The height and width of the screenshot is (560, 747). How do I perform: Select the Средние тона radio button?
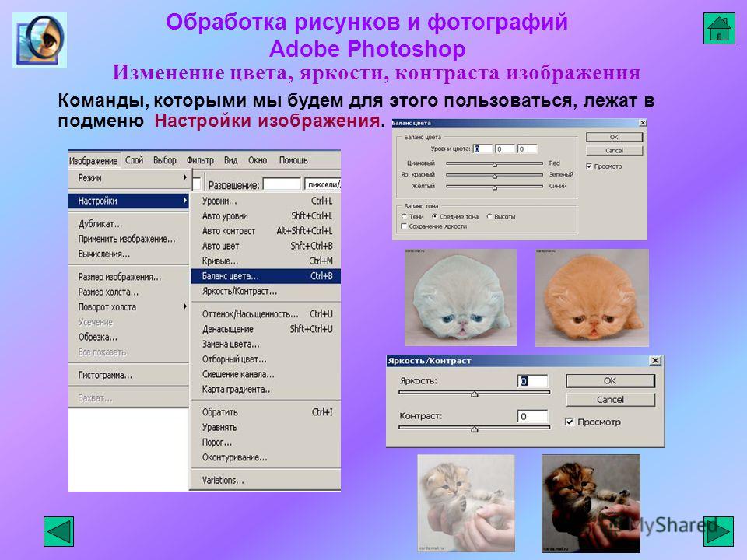coord(434,216)
